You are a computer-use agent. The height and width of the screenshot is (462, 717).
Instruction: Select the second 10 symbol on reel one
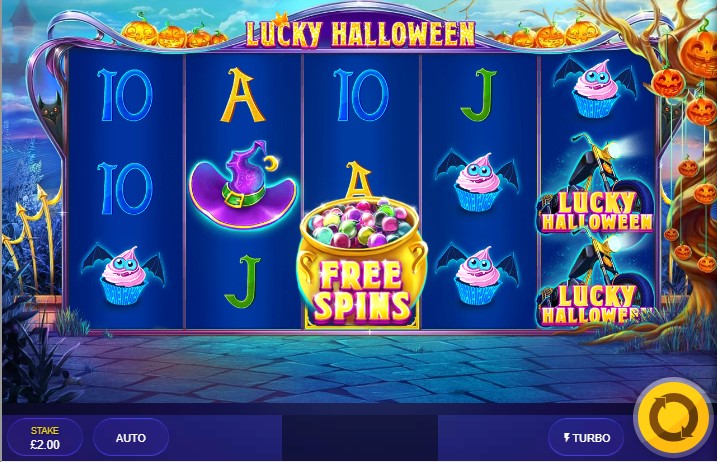click(124, 188)
